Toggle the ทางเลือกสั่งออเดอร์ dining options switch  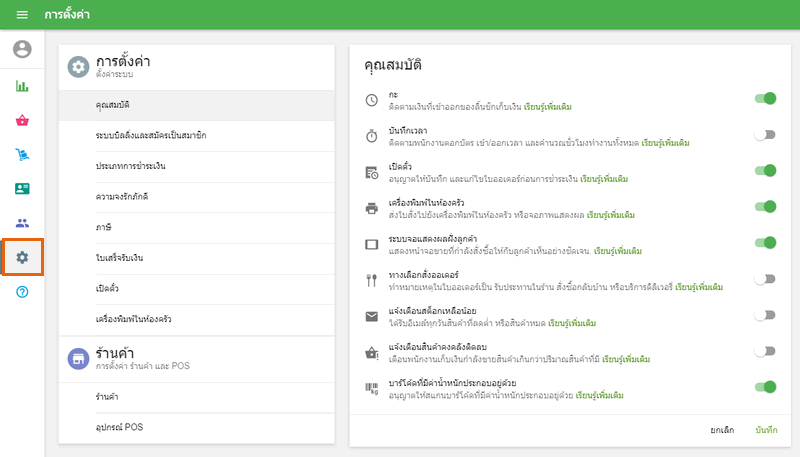point(765,279)
